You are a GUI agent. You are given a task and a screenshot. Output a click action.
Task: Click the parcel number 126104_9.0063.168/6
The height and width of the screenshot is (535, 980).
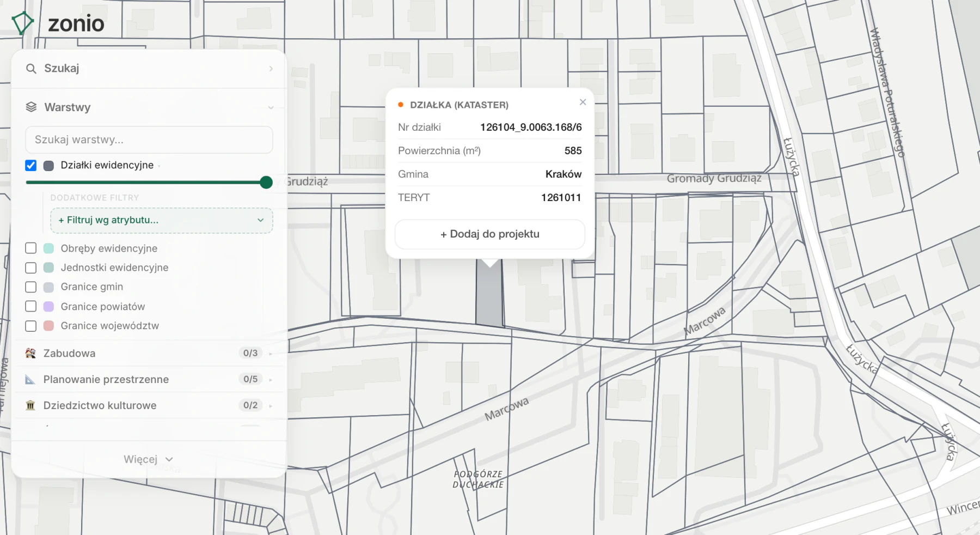coord(531,127)
